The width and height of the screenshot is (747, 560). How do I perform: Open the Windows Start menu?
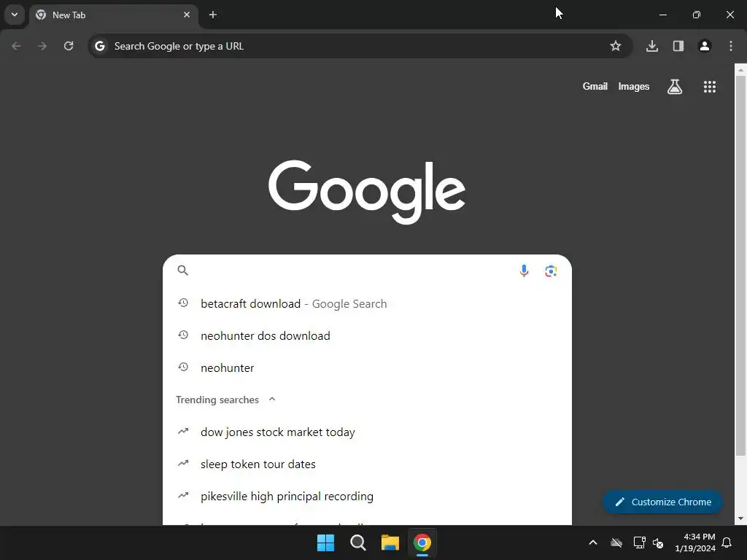[326, 542]
